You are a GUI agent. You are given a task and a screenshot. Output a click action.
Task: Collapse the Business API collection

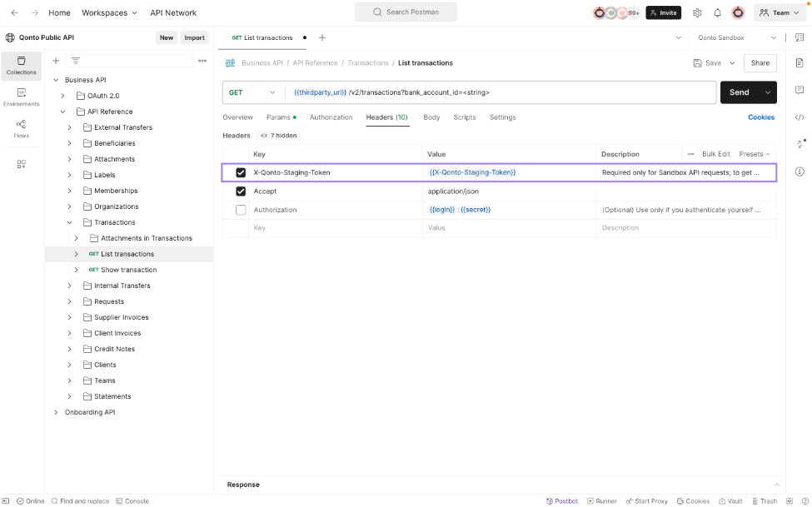click(56, 80)
